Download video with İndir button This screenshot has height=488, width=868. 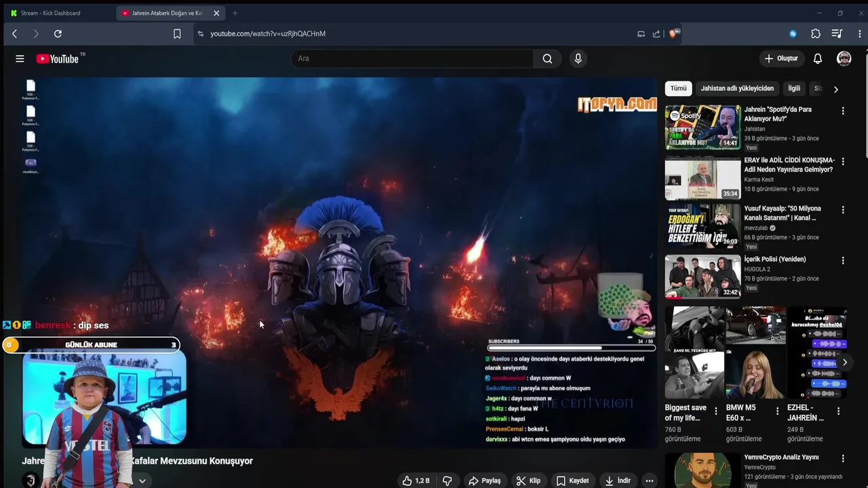click(x=618, y=481)
